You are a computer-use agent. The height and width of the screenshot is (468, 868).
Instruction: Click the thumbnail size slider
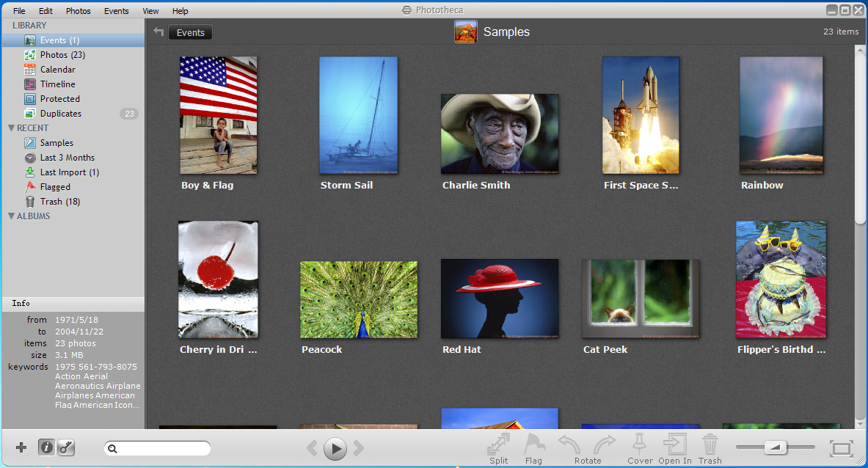(x=775, y=447)
